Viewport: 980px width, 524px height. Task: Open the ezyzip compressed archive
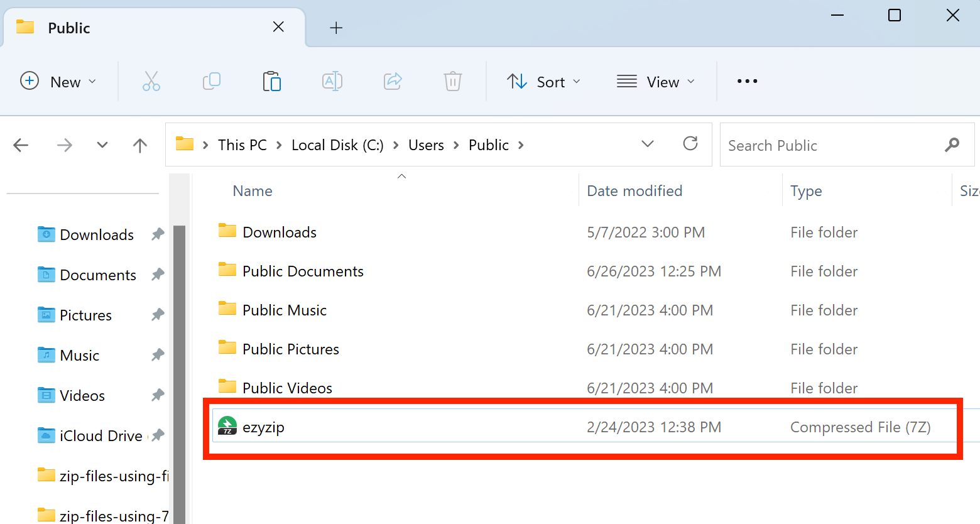(x=263, y=427)
